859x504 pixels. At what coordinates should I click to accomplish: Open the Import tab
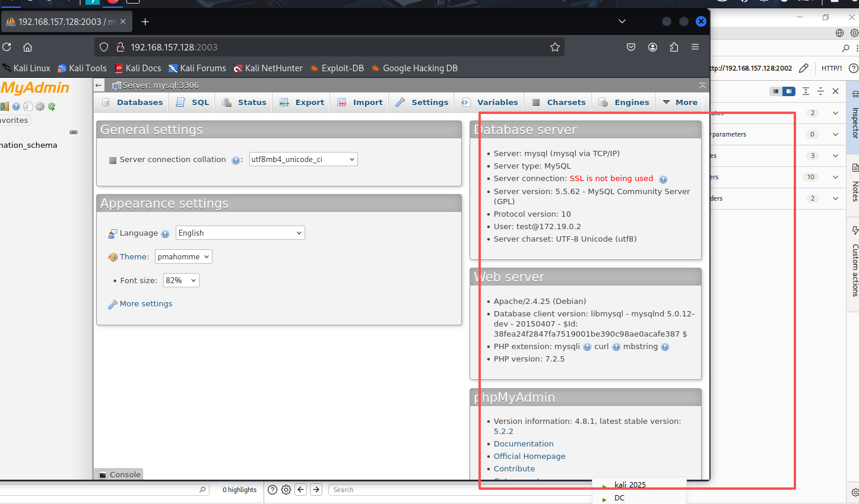click(360, 102)
